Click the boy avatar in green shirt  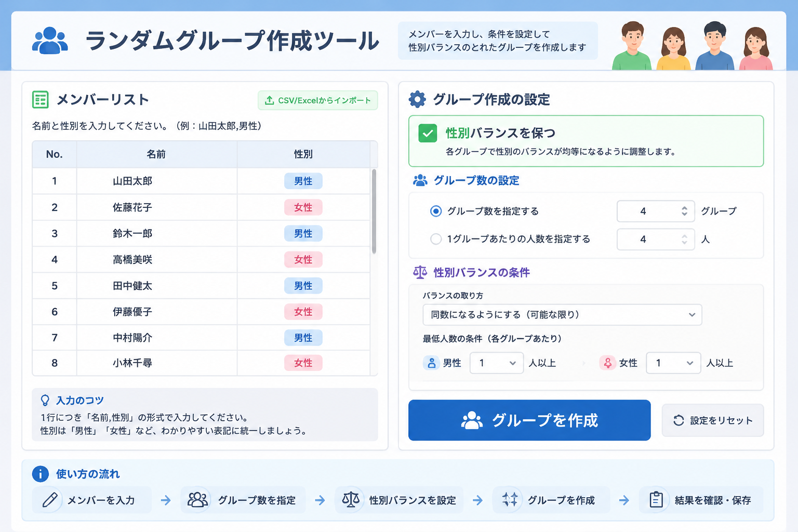click(632, 46)
